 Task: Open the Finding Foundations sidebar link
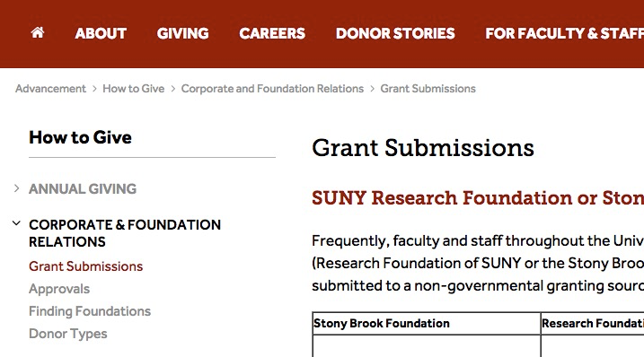click(90, 311)
